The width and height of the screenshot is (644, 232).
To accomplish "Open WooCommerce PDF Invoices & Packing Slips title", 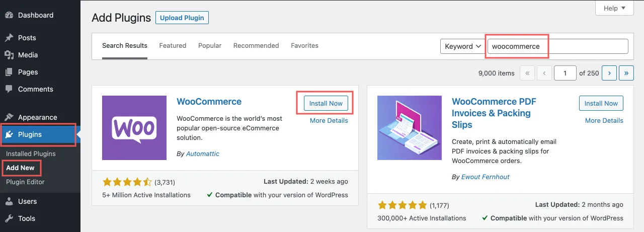I will tap(494, 113).
